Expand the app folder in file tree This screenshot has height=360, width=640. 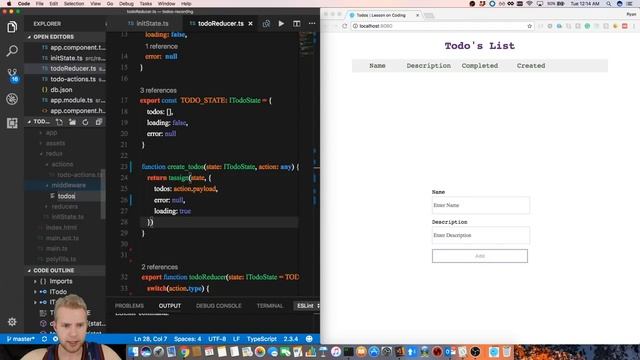[x=51, y=133]
